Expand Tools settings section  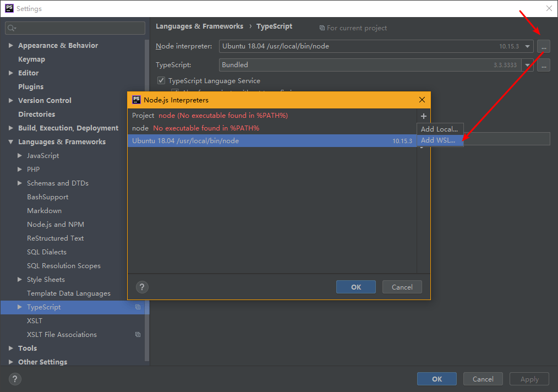[10, 348]
